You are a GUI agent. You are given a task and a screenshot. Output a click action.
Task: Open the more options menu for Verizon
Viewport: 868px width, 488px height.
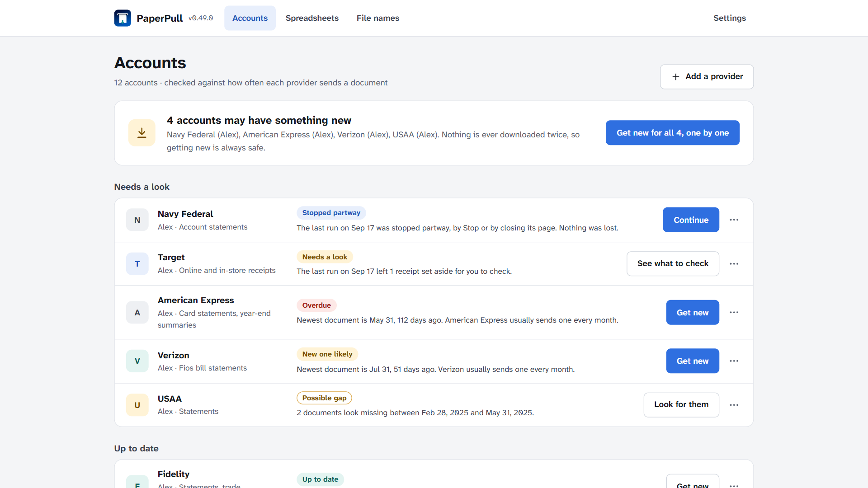[734, 361]
